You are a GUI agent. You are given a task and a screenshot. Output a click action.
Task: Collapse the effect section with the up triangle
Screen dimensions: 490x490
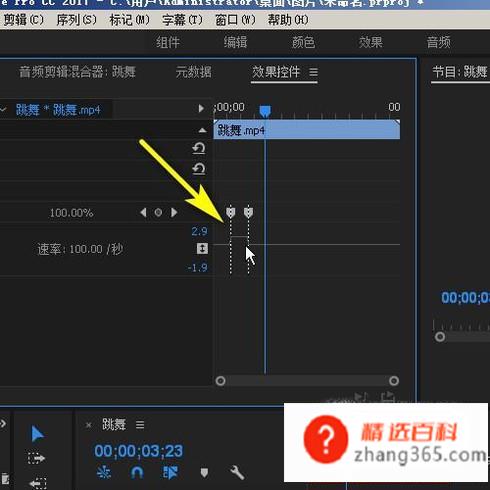(x=202, y=130)
